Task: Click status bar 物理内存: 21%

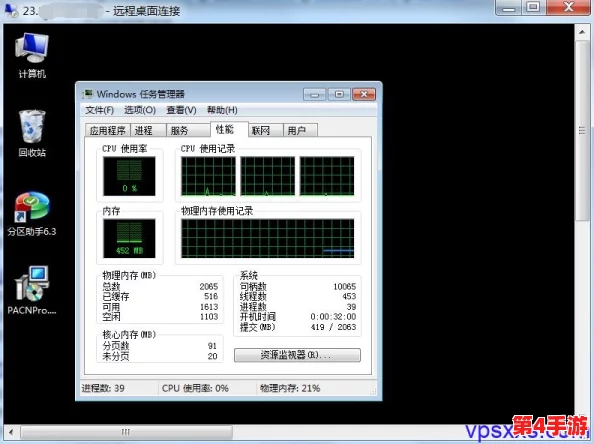Action: pyautogui.click(x=290, y=388)
